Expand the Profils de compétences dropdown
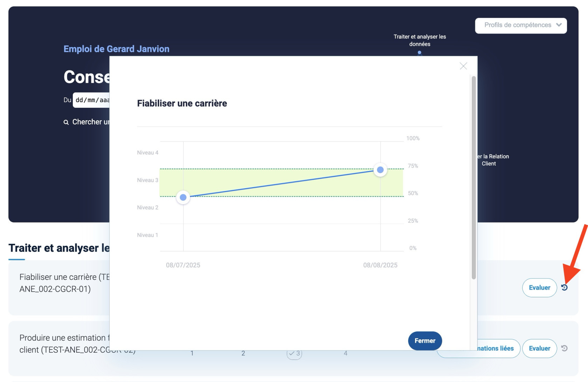Image resolution: width=588 pixels, height=382 pixels. (520, 26)
